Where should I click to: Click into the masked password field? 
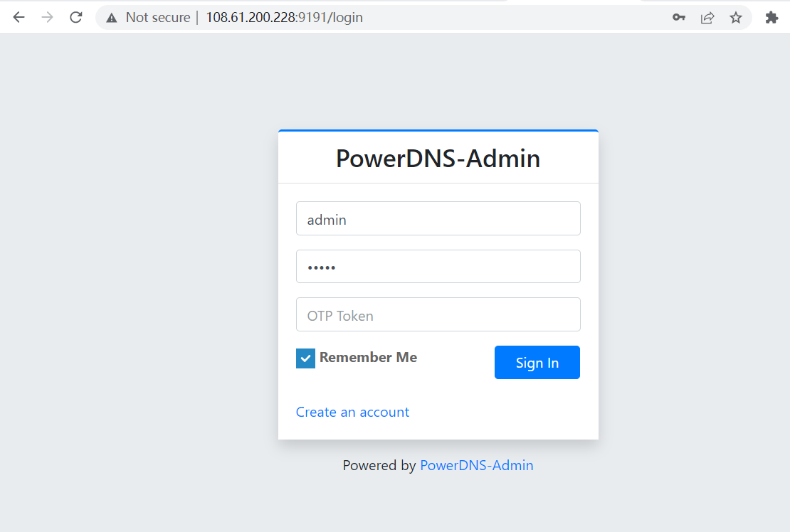(438, 267)
